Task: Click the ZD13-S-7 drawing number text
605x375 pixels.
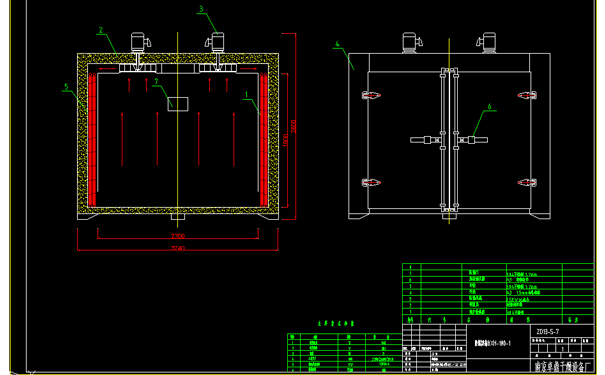Action: (548, 331)
